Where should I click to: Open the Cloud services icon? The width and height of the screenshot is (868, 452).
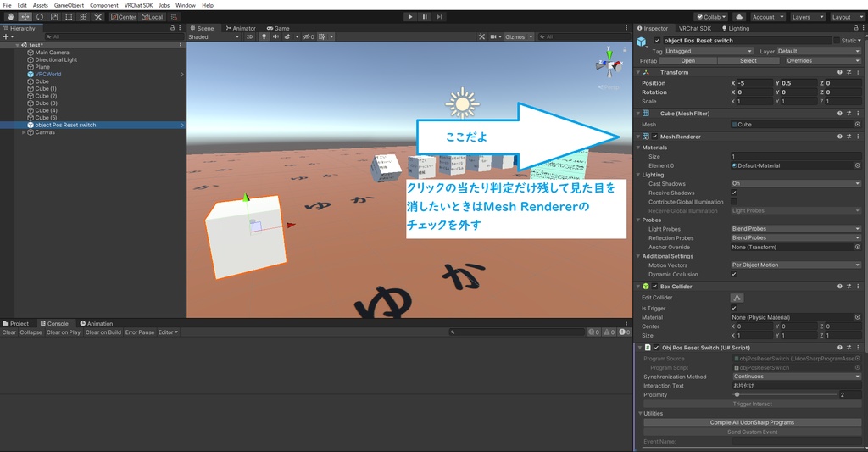739,17
